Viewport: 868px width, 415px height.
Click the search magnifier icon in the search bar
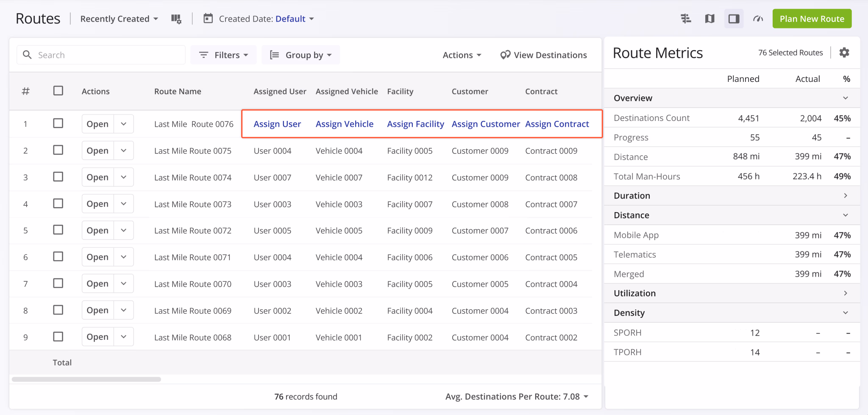tap(27, 55)
